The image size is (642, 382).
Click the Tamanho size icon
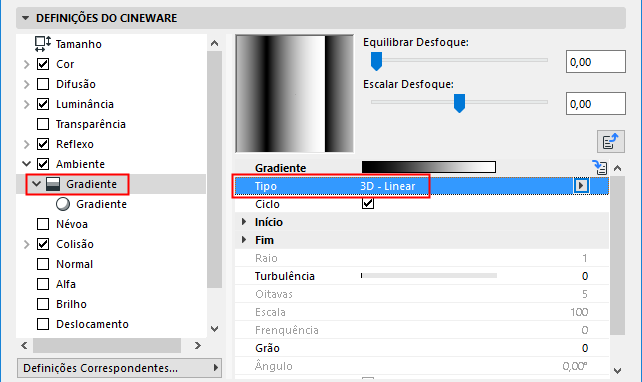(x=43, y=44)
